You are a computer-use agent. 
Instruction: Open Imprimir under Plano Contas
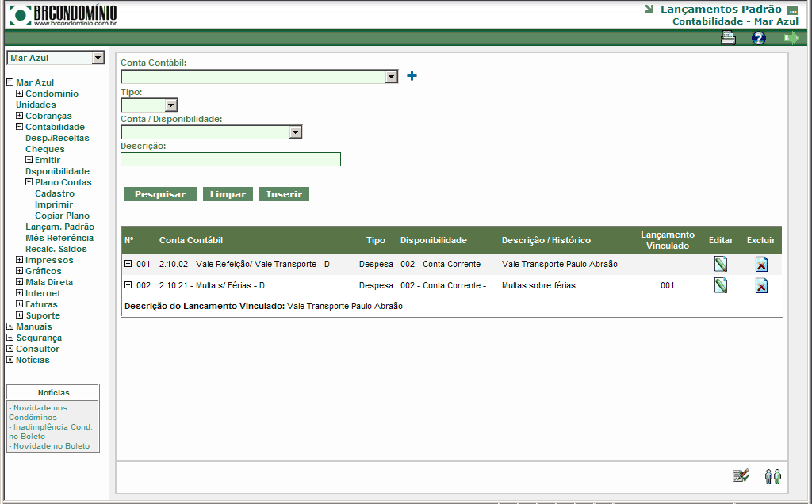[54, 204]
